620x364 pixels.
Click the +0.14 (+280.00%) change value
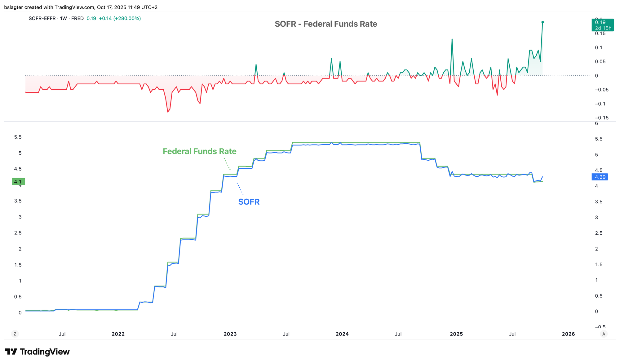(x=120, y=19)
